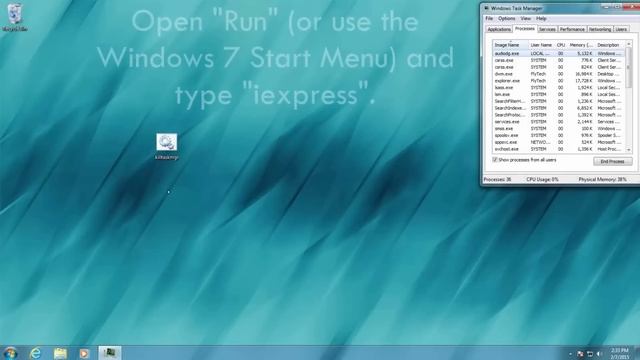Viewport: 640px width, 360px height.
Task: Select csrss.exe row using 824 K
Action: tap(559, 67)
